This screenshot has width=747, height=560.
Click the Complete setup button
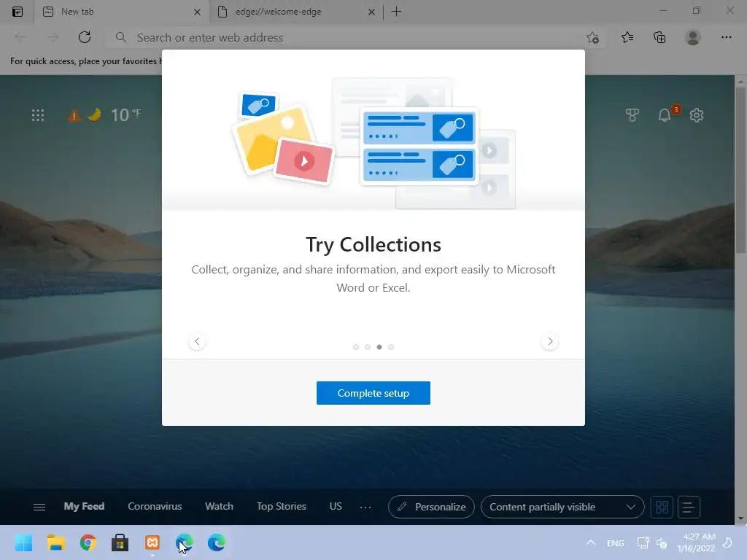tap(373, 393)
